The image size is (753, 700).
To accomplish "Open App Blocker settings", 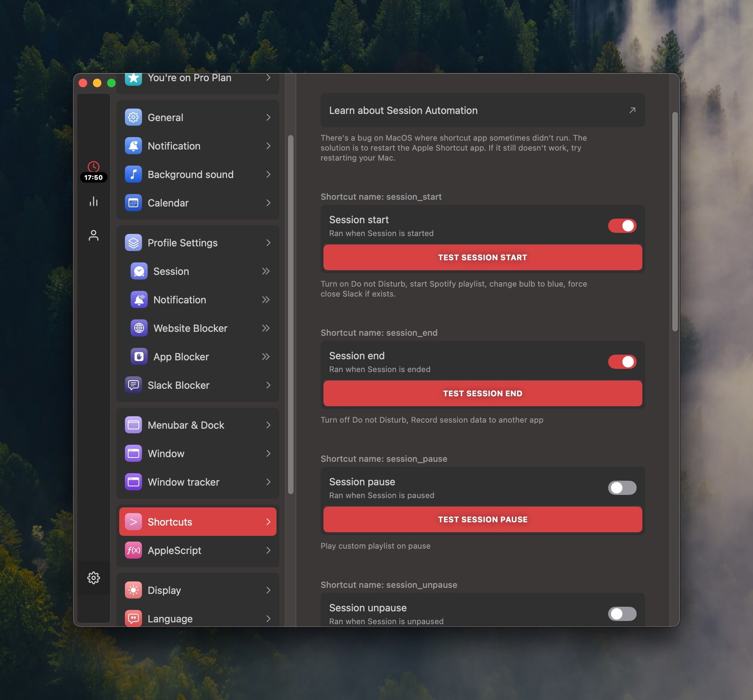I will [181, 356].
